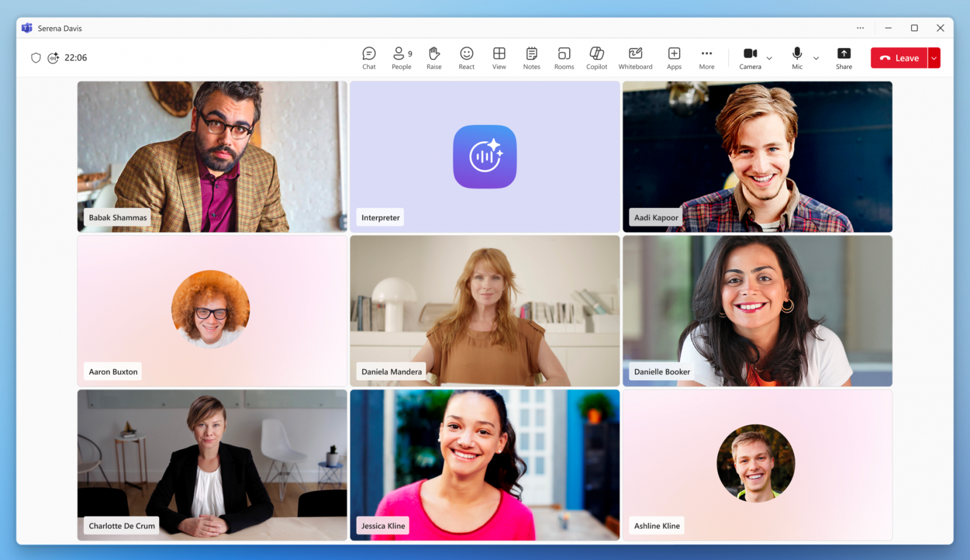Open the Chat panel
Screen dimensions: 970x560
tap(369, 58)
